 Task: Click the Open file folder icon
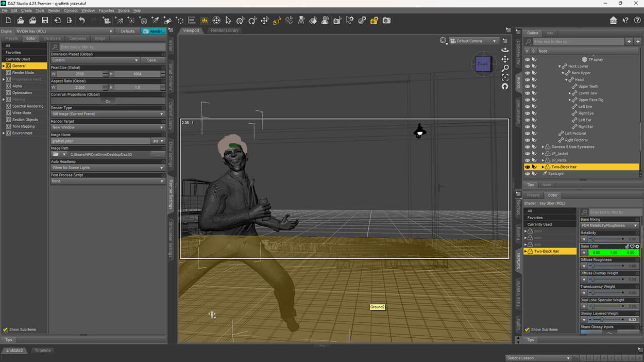coord(21,21)
